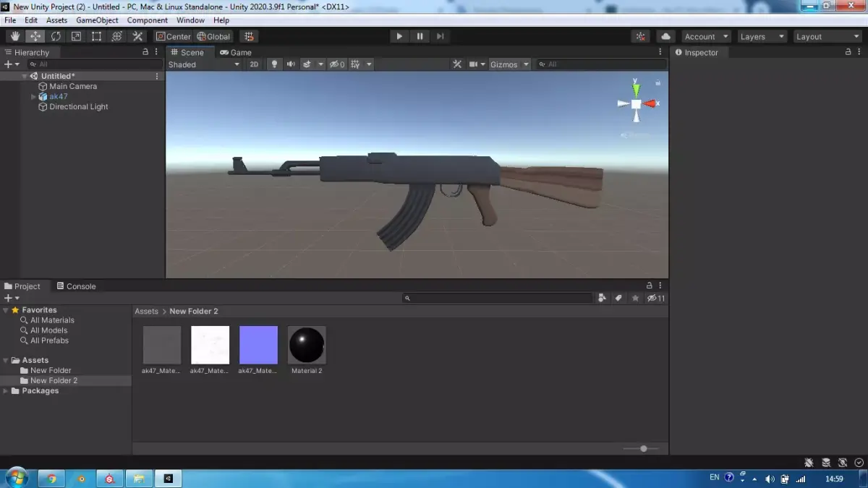Open Untitled scene options kebab menu
This screenshot has width=868, height=488.
[157, 76]
